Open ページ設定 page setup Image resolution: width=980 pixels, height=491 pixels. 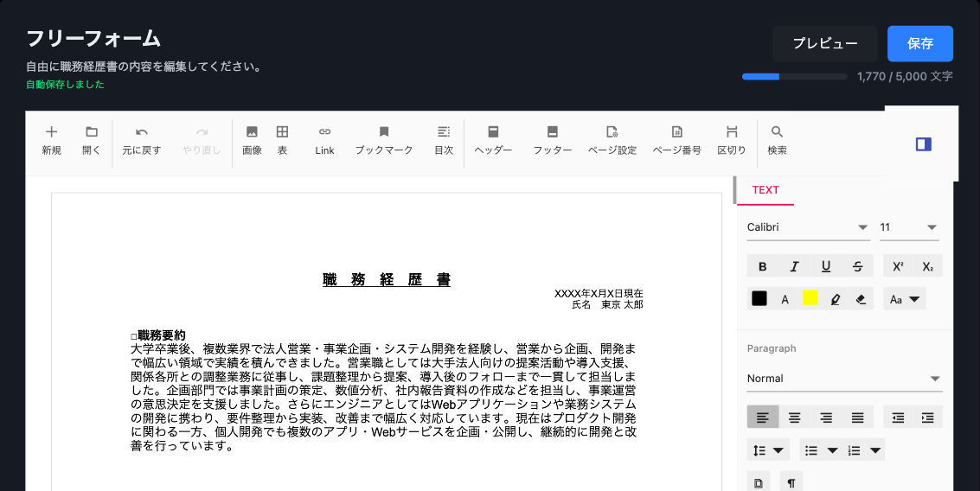click(x=612, y=140)
